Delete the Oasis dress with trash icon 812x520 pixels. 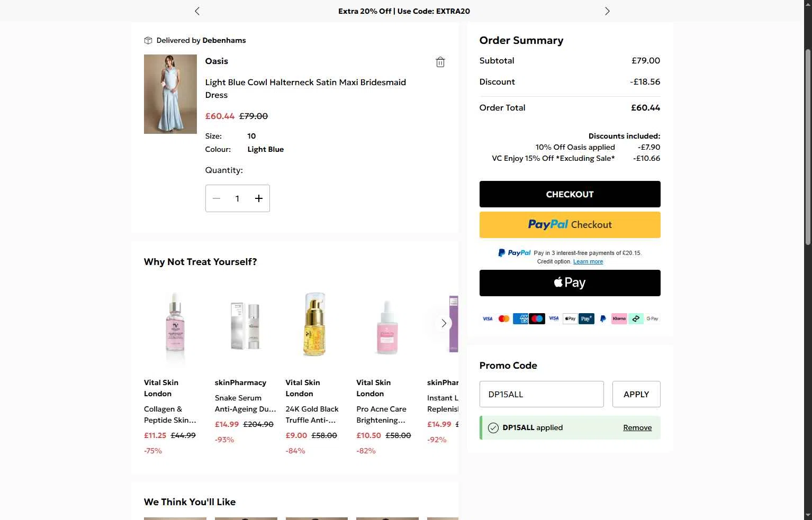(440, 62)
